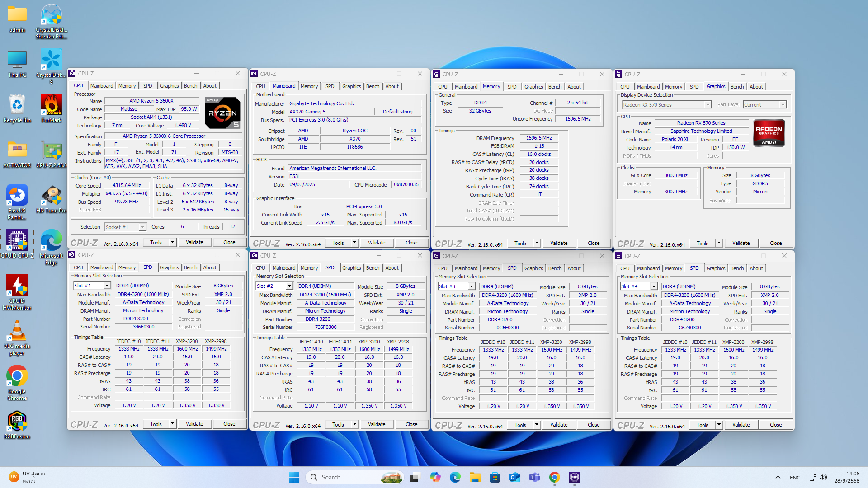The height and width of the screenshot is (488, 868).
Task: Click the BIOS Version F53i field
Action: click(355, 176)
